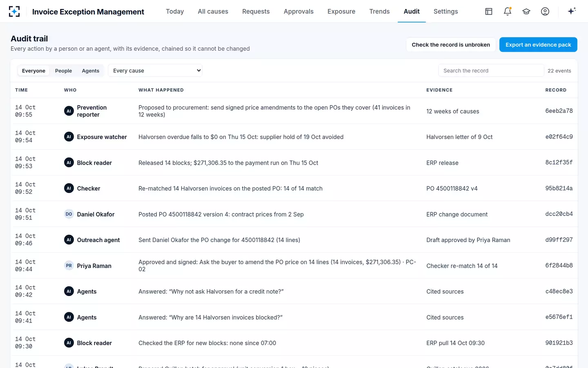
Task: Click evidence Halvorsen letter of 9 Oct
Action: click(459, 137)
